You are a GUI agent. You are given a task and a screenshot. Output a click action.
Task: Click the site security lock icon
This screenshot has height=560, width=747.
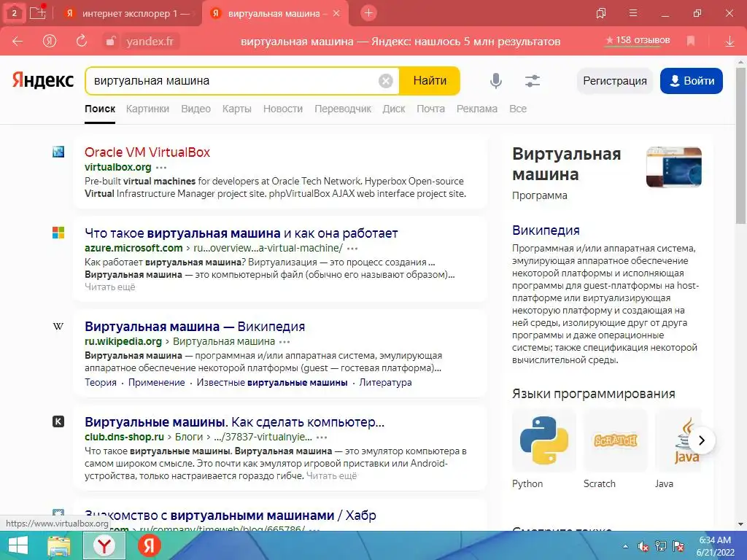[x=110, y=42]
